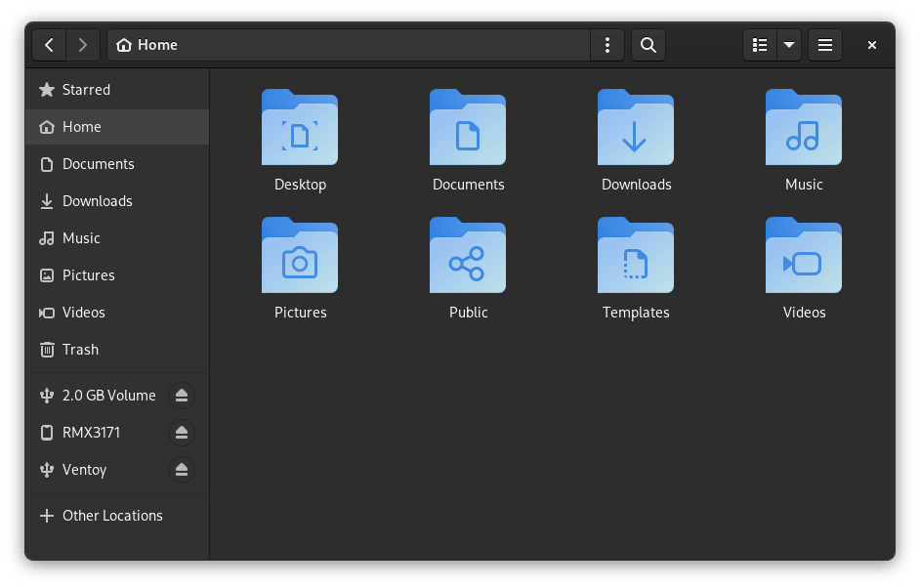Select Other Locations in sidebar
The height and width of the screenshot is (588, 920).
(112, 516)
